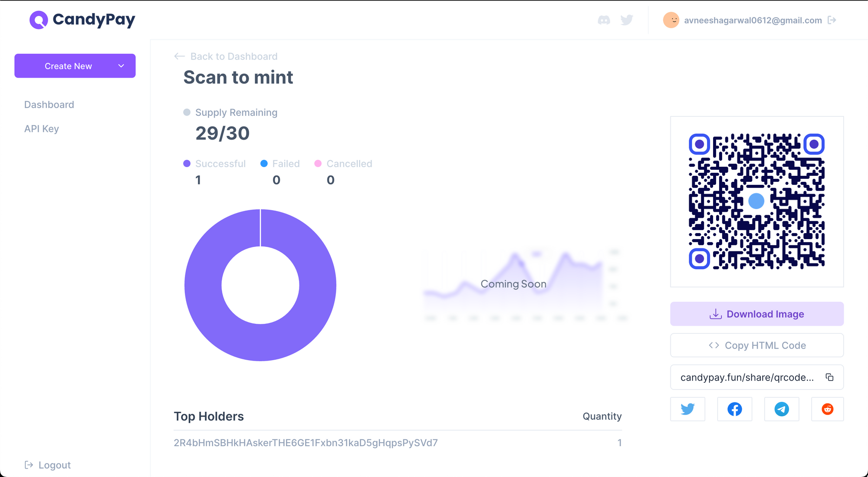Click the account email address
The image size is (868, 477).
pos(753,20)
